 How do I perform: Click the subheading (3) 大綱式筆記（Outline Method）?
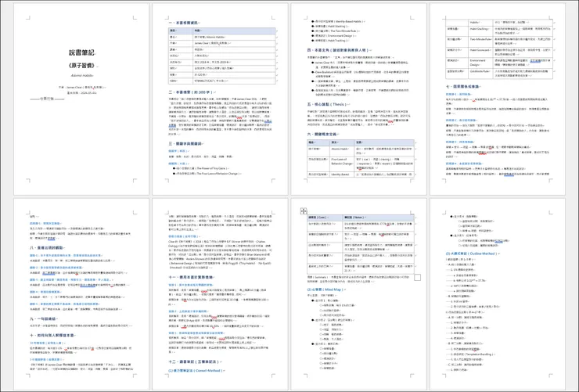pos(473,254)
